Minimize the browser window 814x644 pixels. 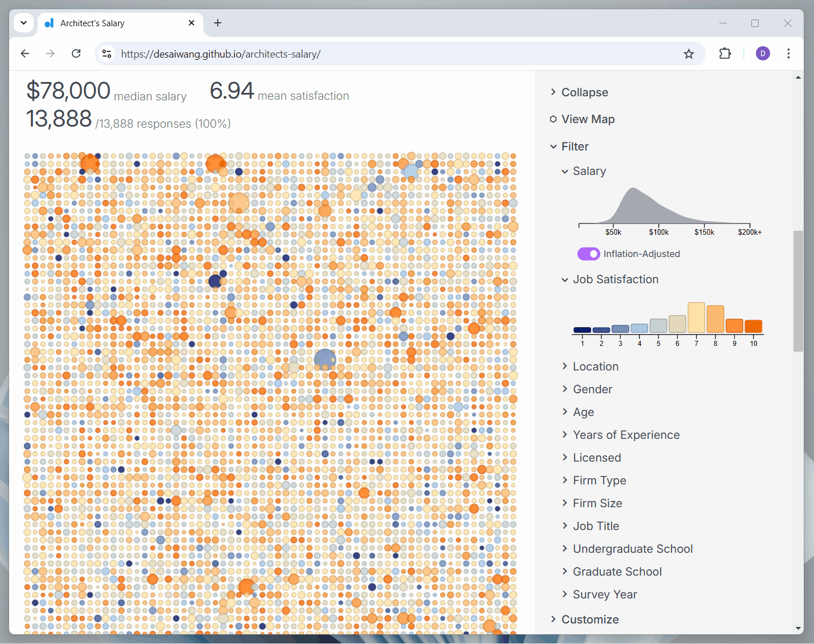pyautogui.click(x=723, y=23)
